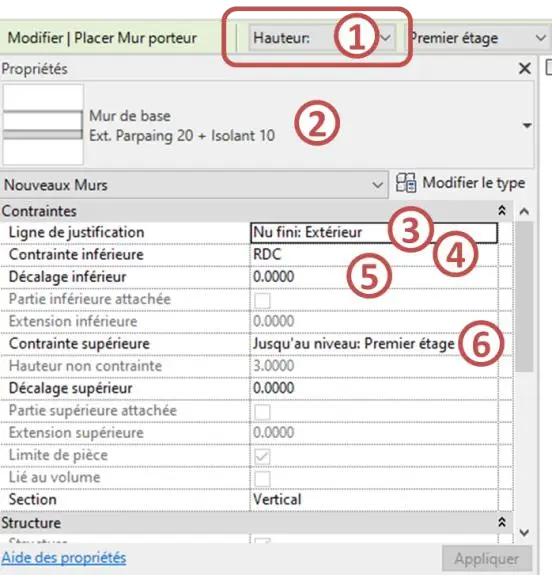Edit Ligne de justification value field
Viewport: 552px width, 575px height.
click(x=374, y=232)
